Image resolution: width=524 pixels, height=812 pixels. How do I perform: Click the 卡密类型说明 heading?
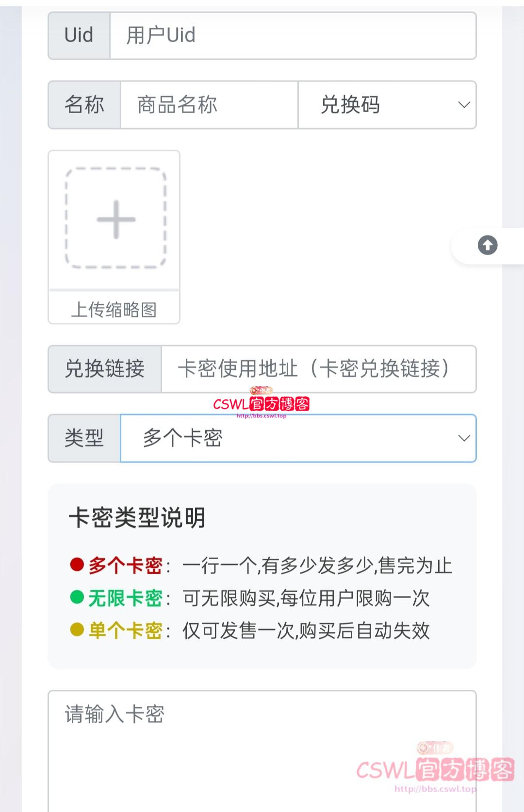click(137, 517)
